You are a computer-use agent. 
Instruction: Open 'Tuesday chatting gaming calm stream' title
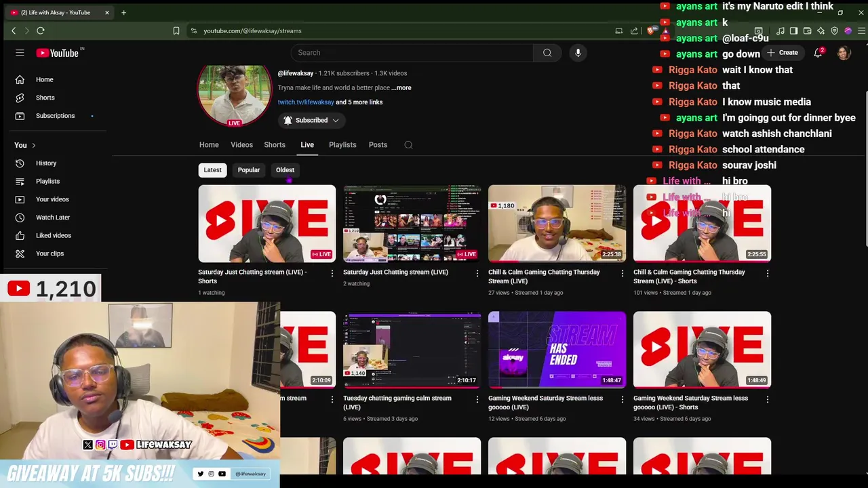[x=397, y=402]
